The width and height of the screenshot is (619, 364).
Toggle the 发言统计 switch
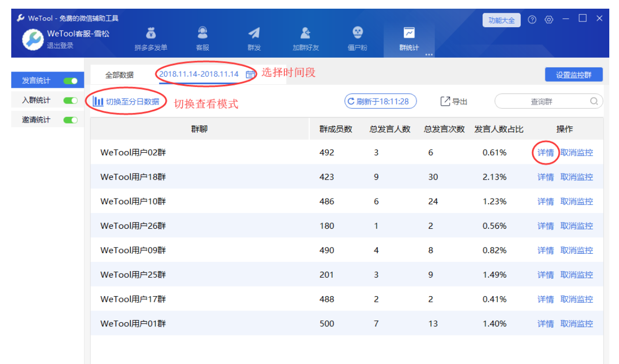pos(71,81)
